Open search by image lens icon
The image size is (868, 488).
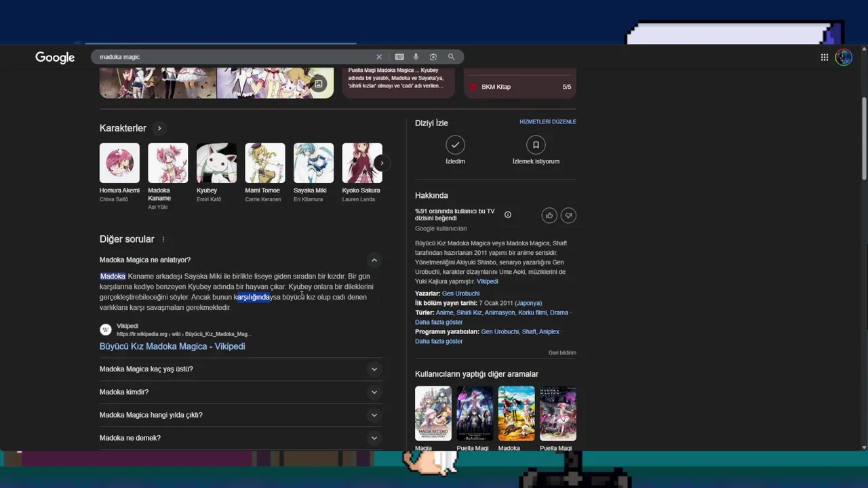coord(433,57)
